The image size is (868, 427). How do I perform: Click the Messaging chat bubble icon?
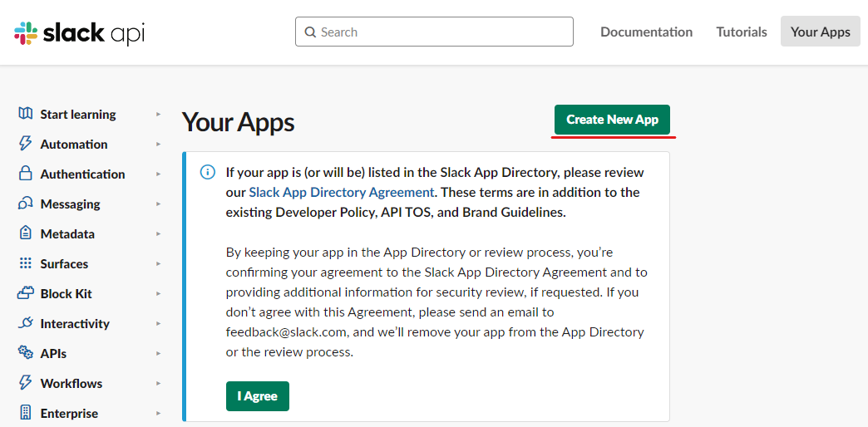coord(26,204)
